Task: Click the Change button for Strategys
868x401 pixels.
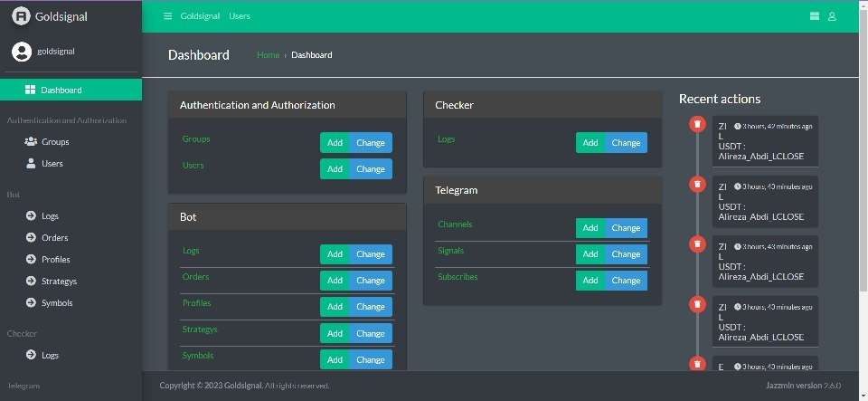Action: coord(371,333)
